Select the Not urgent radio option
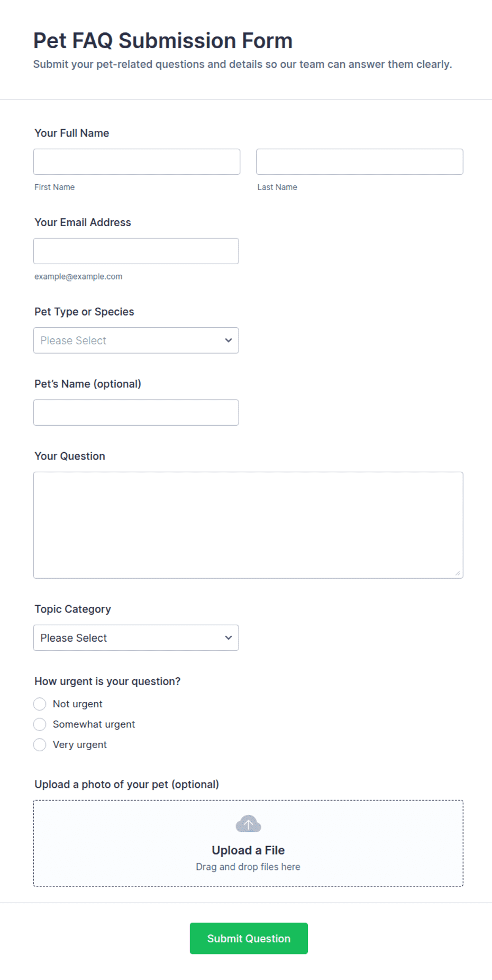Image resolution: width=492 pixels, height=980 pixels. click(x=40, y=704)
